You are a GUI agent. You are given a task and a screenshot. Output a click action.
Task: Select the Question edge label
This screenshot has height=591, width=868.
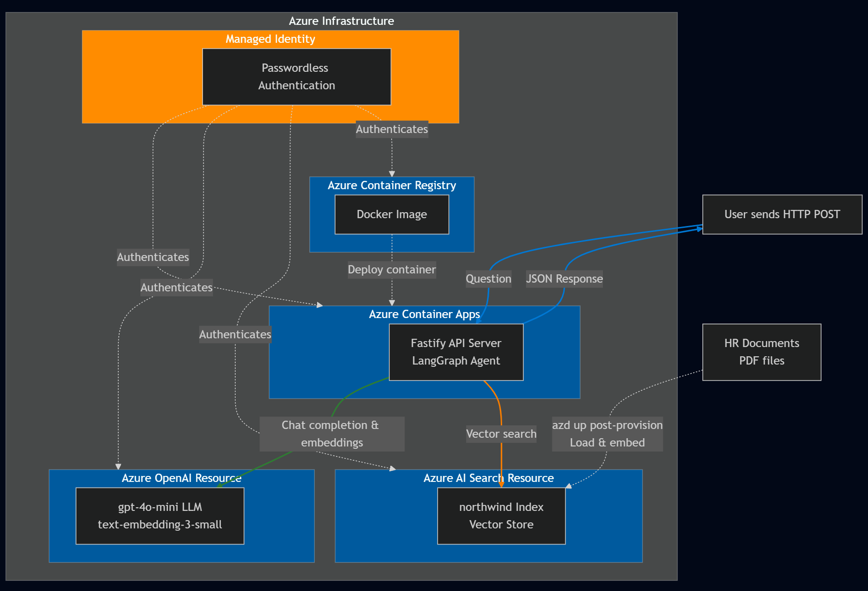coord(488,279)
